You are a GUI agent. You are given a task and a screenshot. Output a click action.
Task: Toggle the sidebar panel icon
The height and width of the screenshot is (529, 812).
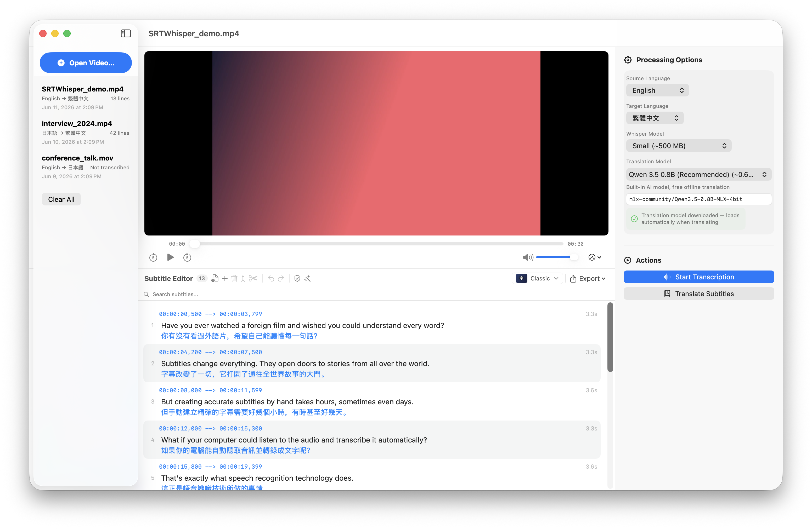126,33
